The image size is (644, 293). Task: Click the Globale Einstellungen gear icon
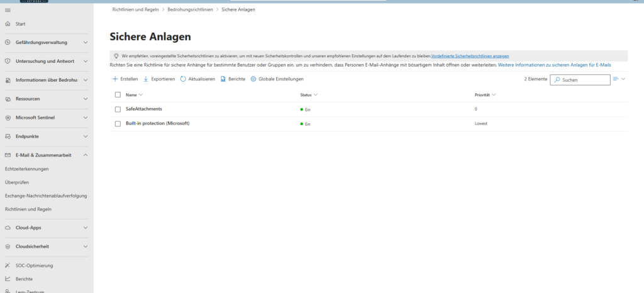pos(253,79)
